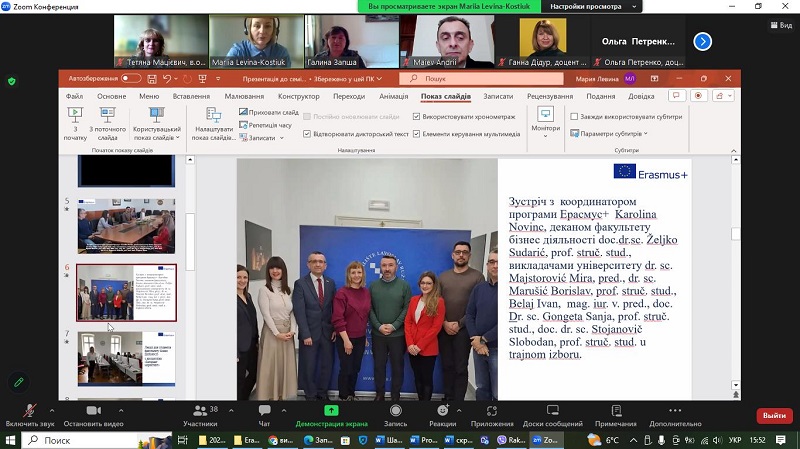Toggle the Автозбереження switch
Image resolution: width=800 pixels, height=449 pixels.
pyautogui.click(x=128, y=78)
